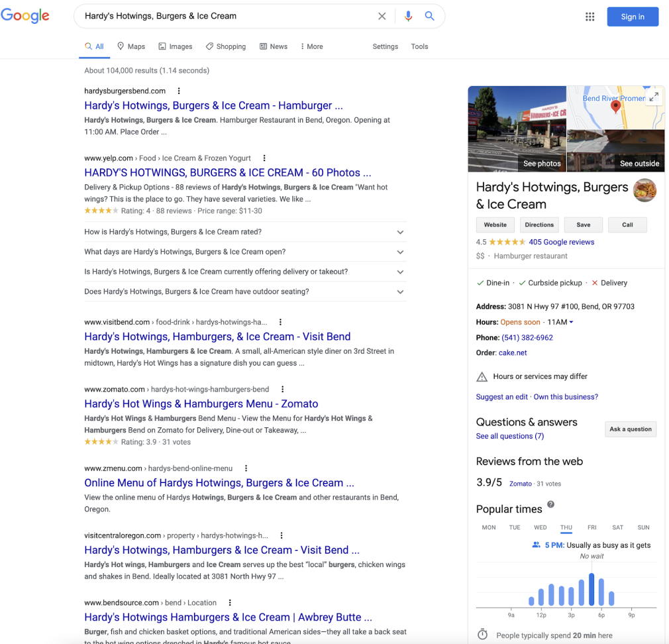
Task: Open search Tools
Action: pyautogui.click(x=419, y=46)
